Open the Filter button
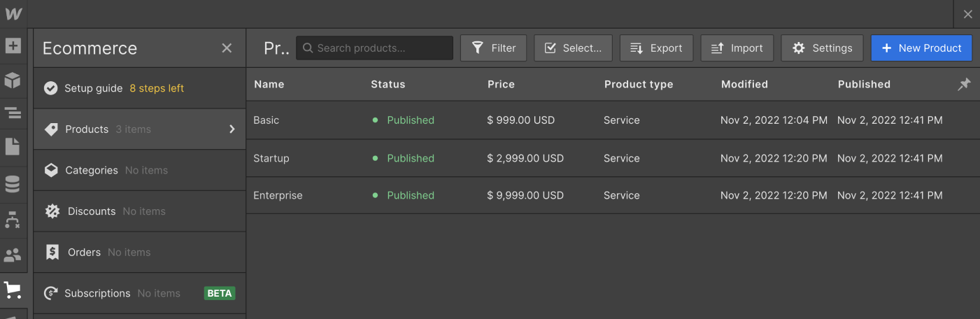 coord(494,48)
